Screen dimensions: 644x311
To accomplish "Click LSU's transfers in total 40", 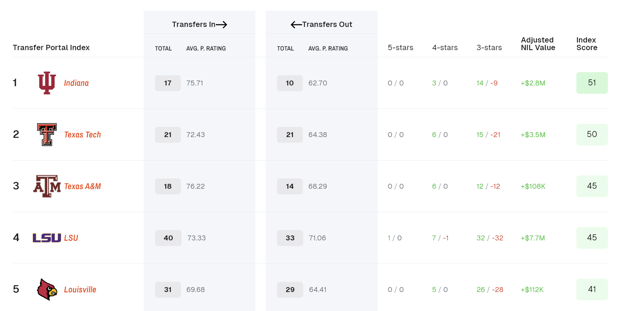I will (x=168, y=238).
